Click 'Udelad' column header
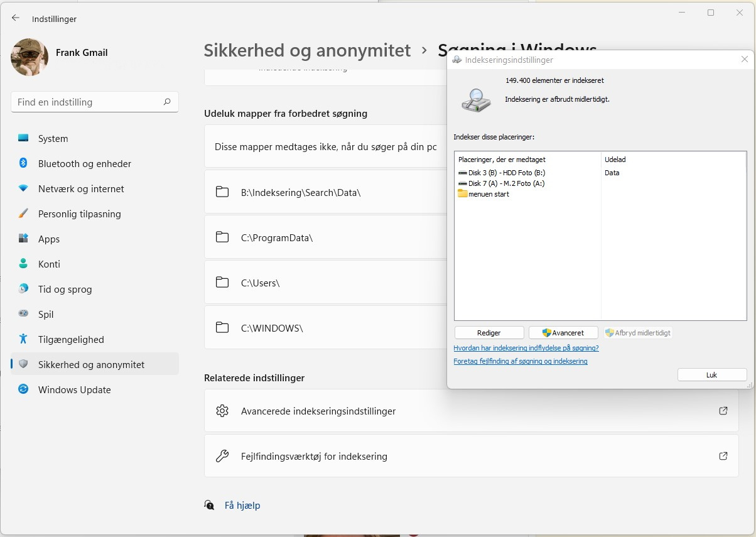The image size is (756, 537). 615,160
